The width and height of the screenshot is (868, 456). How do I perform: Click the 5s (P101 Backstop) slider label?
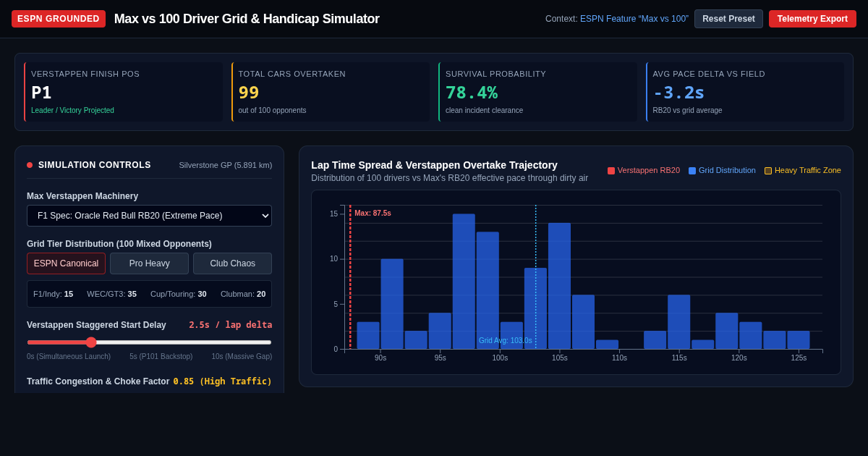click(161, 356)
